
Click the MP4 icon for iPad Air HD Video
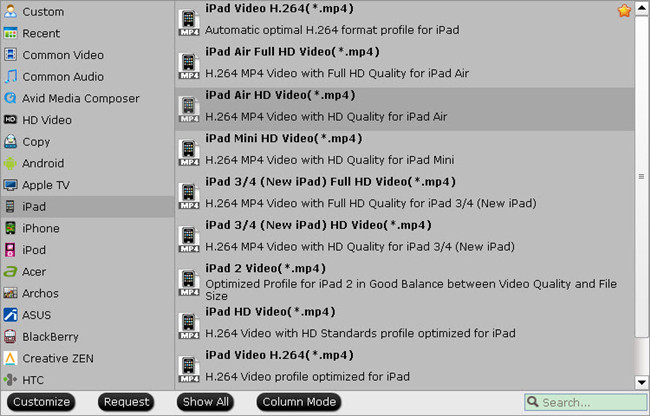(x=189, y=109)
